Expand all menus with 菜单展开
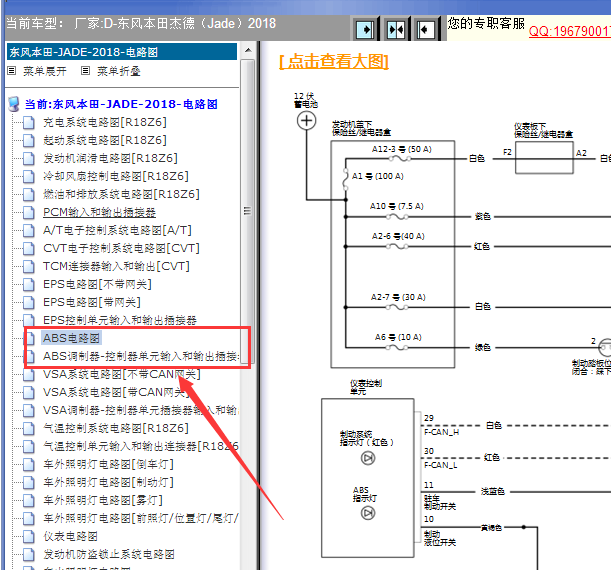The width and height of the screenshot is (611, 570). pos(45,71)
